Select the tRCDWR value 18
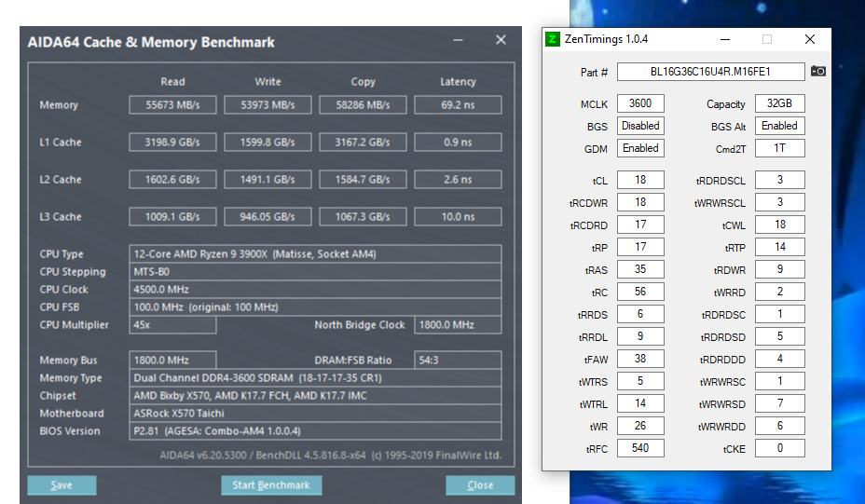This screenshot has height=504, width=865. click(640, 202)
